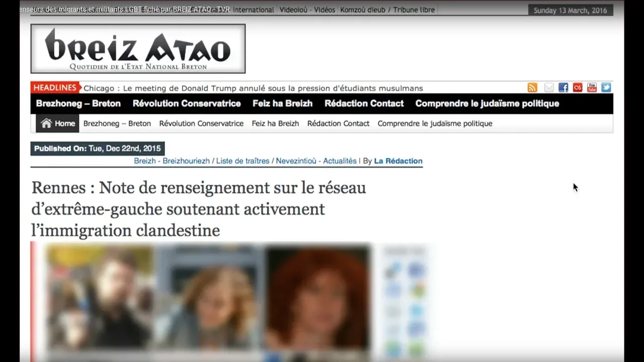Screen dimensions: 644x362
Task: Open Komzoù dieub / Tribune libre link
Action: [387, 10]
